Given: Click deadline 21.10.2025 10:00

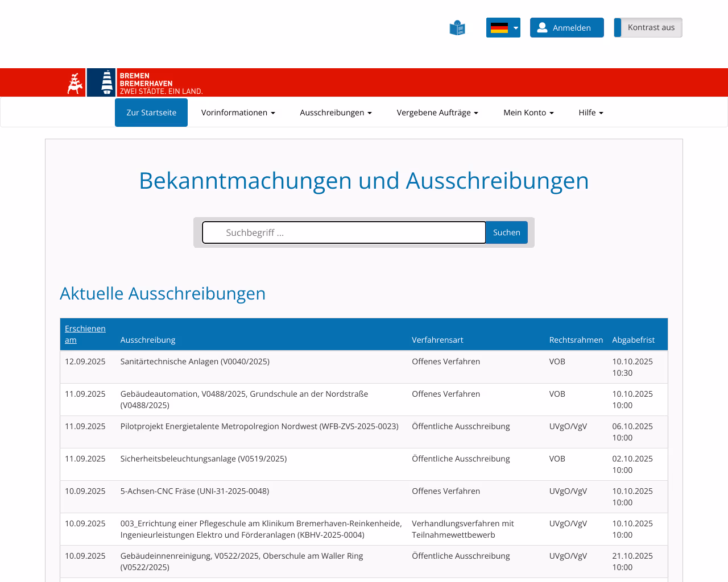Looking at the screenshot, I should tap(632, 562).
